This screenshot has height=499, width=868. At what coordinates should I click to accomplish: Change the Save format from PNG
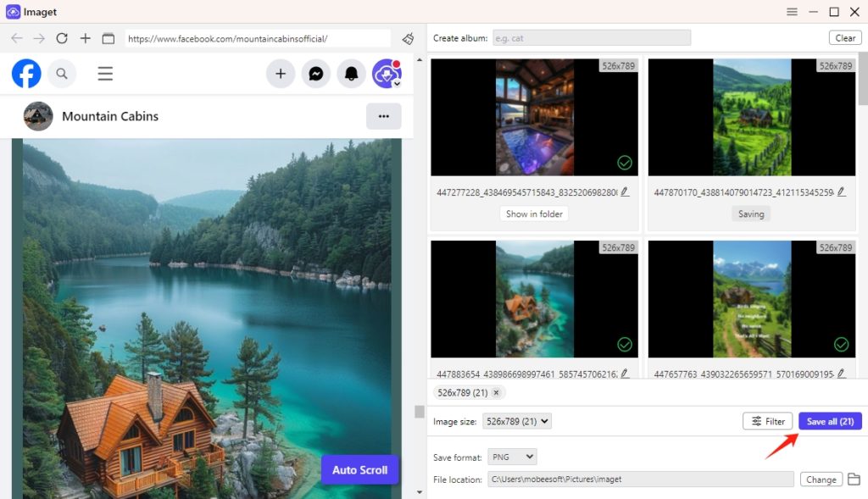(x=512, y=457)
